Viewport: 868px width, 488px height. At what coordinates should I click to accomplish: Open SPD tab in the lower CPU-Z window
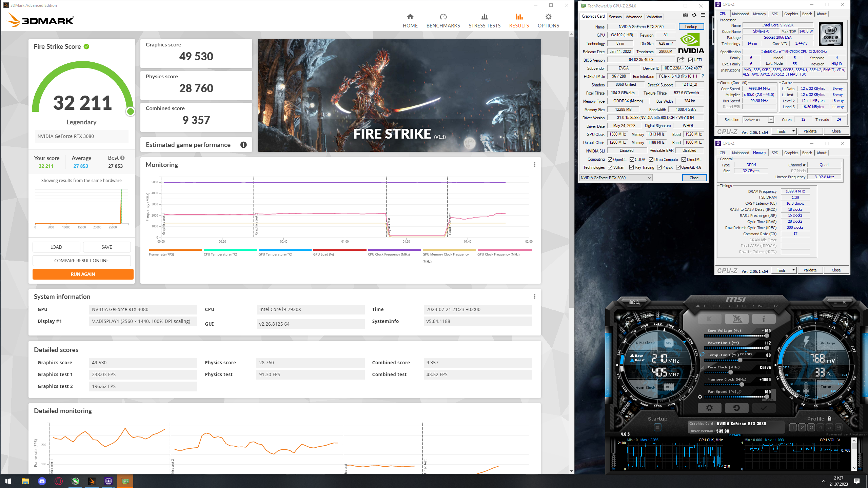775,153
